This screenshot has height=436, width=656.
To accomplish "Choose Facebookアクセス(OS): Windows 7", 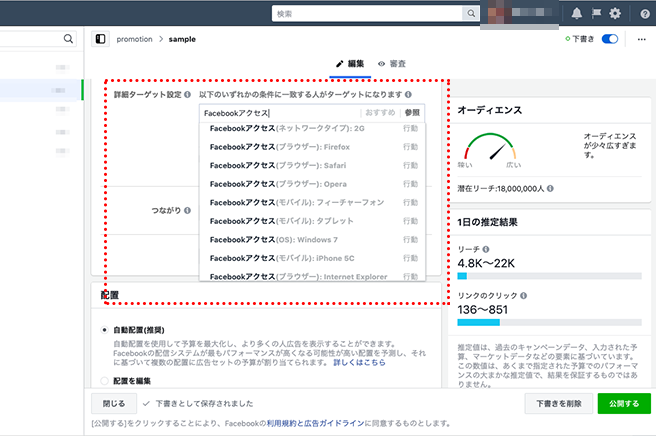I will (x=313, y=240).
